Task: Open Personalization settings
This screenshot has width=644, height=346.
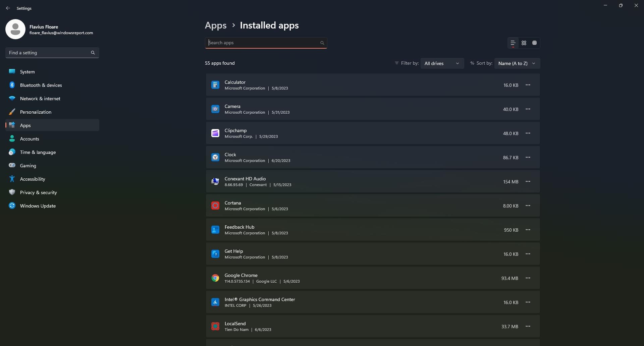Action: [x=52, y=112]
